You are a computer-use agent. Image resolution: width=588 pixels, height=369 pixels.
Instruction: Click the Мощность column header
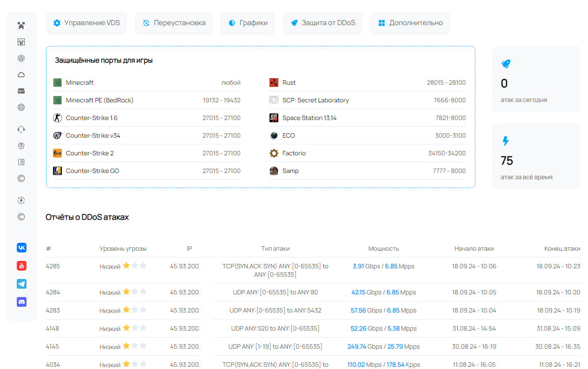pyautogui.click(x=383, y=249)
